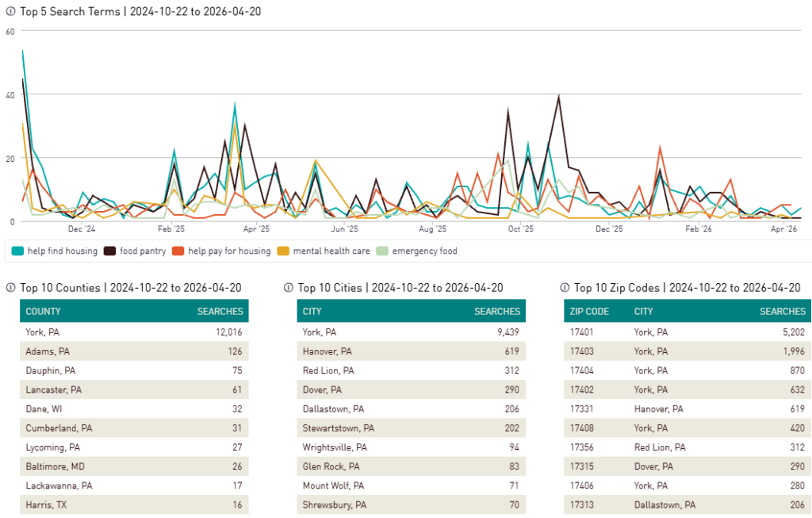Sort zip codes table by ZIP CODE header
The image size is (812, 518).
(x=589, y=312)
